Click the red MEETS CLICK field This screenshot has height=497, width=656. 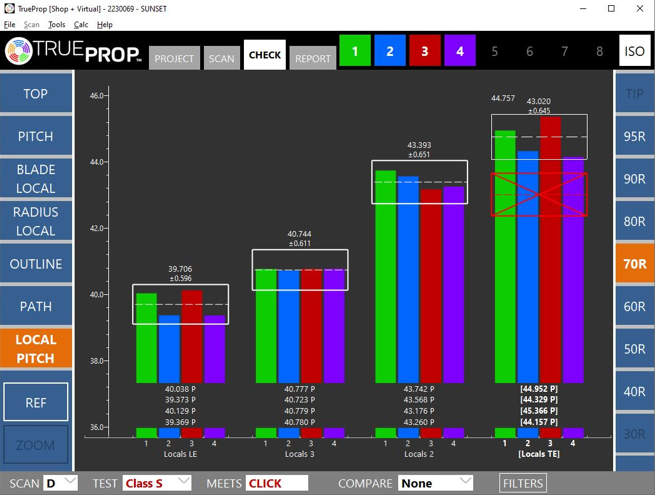[x=276, y=483]
